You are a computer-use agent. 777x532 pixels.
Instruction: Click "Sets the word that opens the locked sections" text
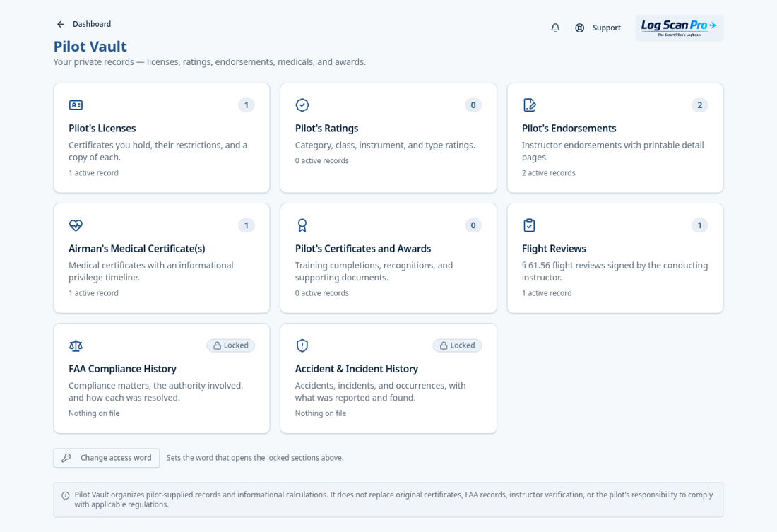[255, 458]
